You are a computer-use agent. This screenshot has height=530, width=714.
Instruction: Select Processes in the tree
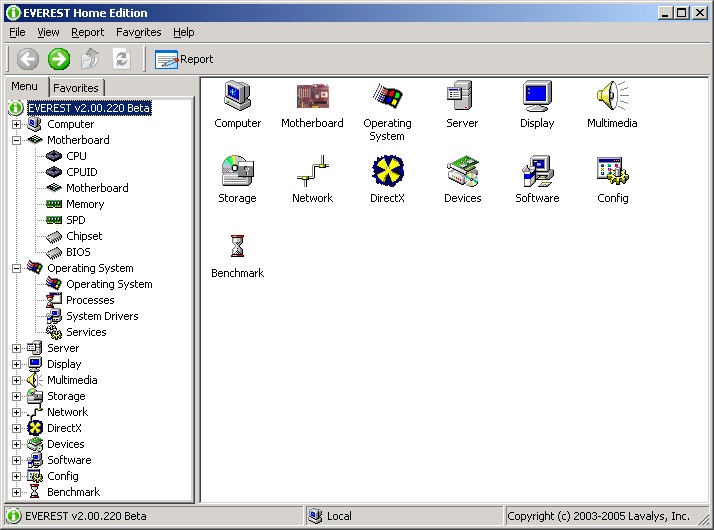[x=90, y=300]
